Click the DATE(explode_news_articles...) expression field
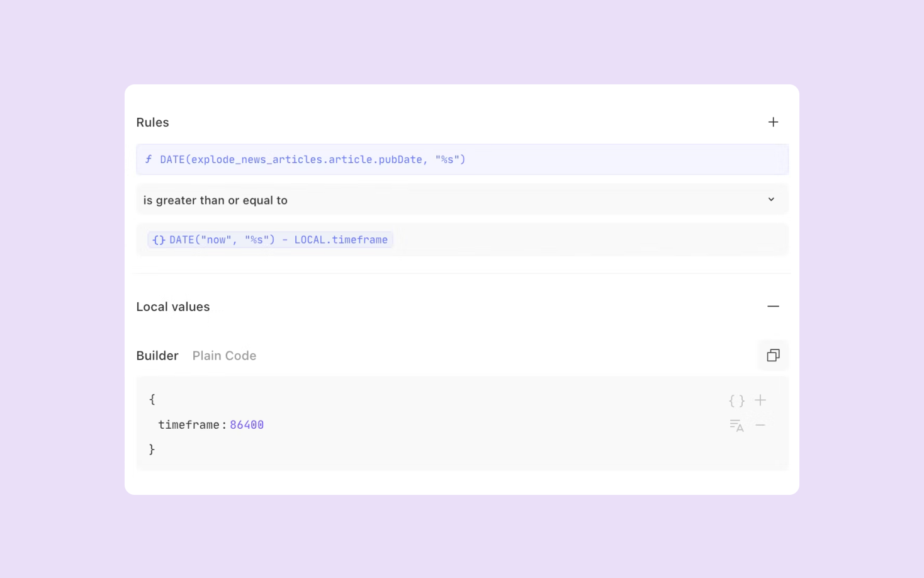This screenshot has width=924, height=578. [462, 159]
